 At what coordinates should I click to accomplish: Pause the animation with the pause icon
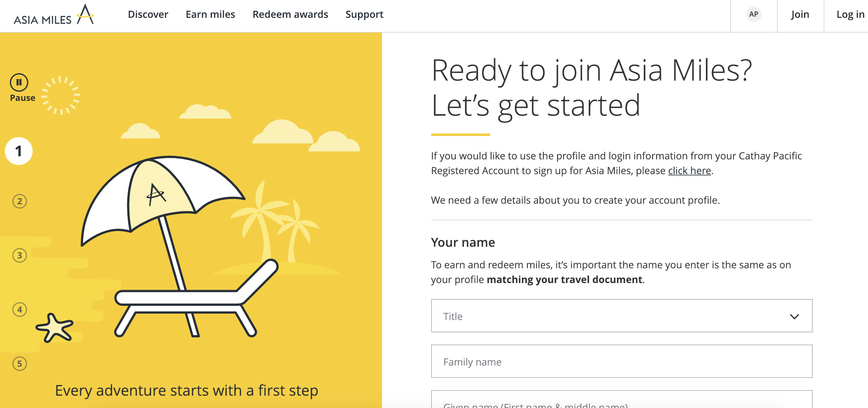pos(19,82)
